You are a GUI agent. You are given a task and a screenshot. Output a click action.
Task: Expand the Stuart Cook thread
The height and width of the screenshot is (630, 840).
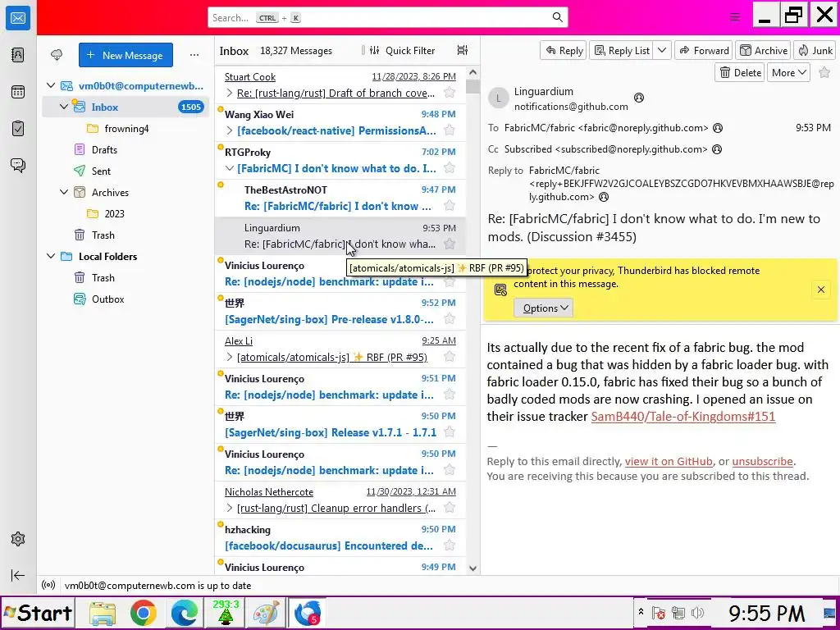(x=230, y=93)
